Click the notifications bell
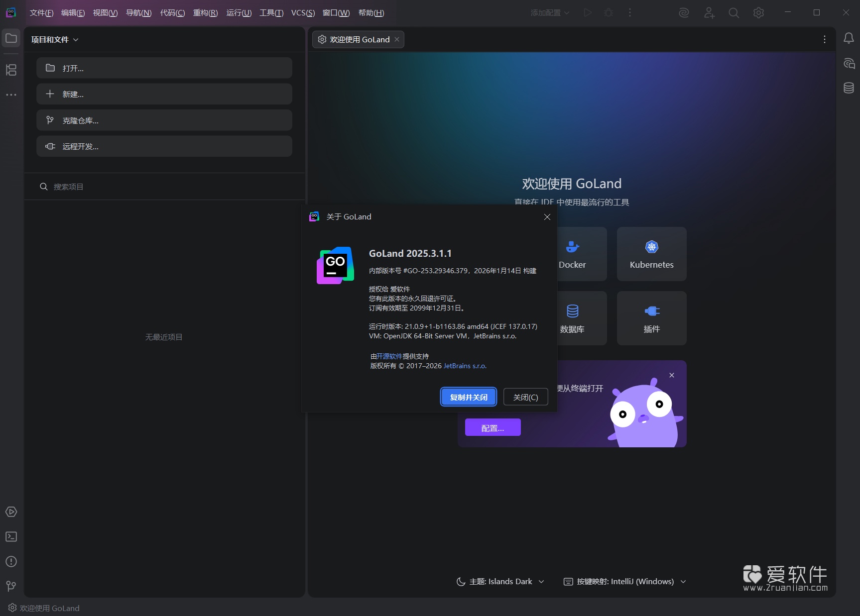This screenshot has height=616, width=860. (849, 38)
